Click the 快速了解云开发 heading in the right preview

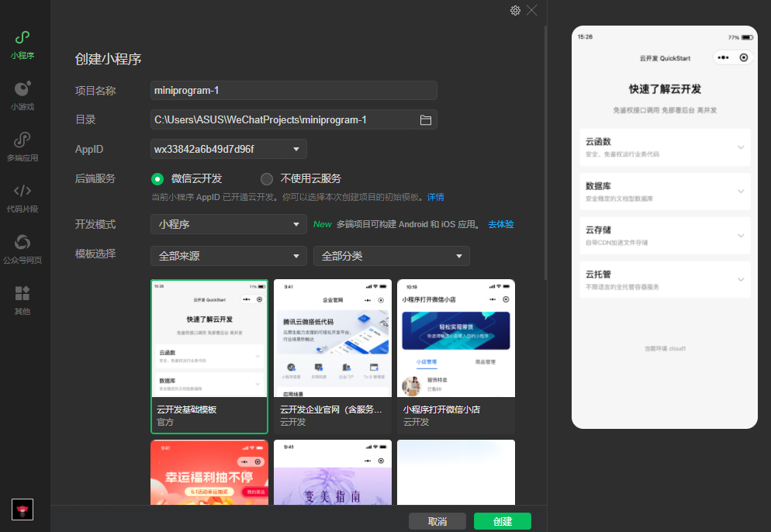(x=665, y=89)
